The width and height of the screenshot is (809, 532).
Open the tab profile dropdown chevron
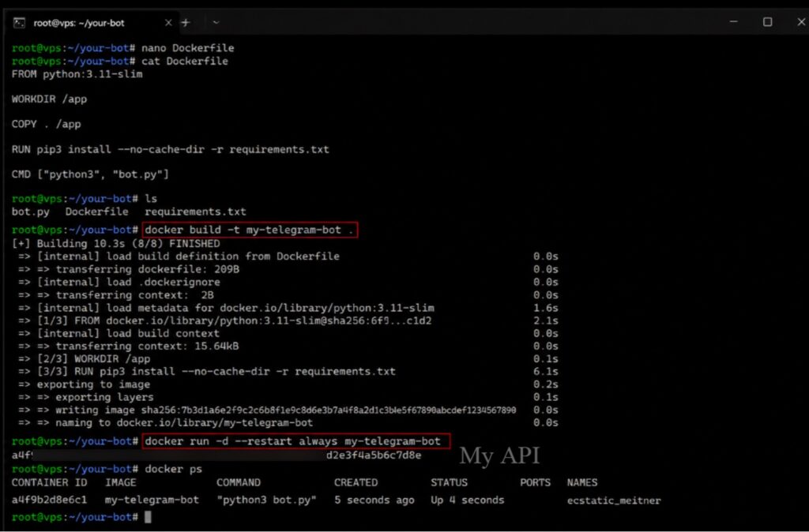point(216,23)
